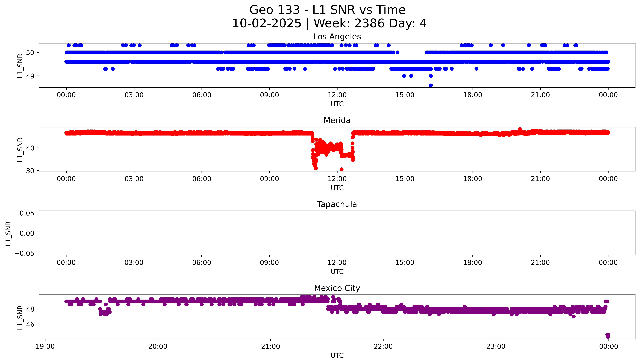This screenshot has height=364, width=640.
Task: Click the y-axis value 46 in Mexico City plot
Action: click(30, 324)
